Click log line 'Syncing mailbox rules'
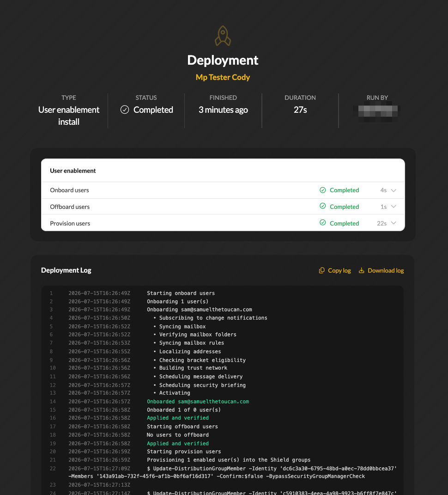 [192, 343]
